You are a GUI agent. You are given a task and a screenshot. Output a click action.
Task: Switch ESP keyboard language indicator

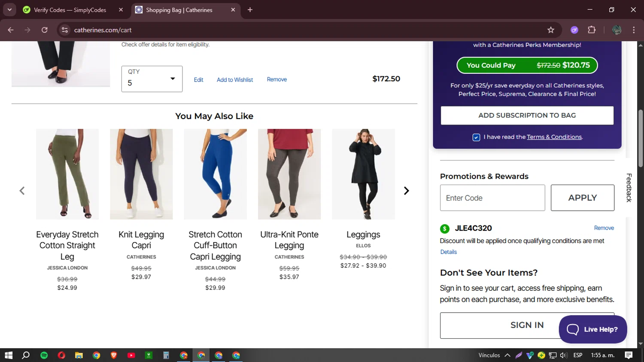click(x=578, y=355)
